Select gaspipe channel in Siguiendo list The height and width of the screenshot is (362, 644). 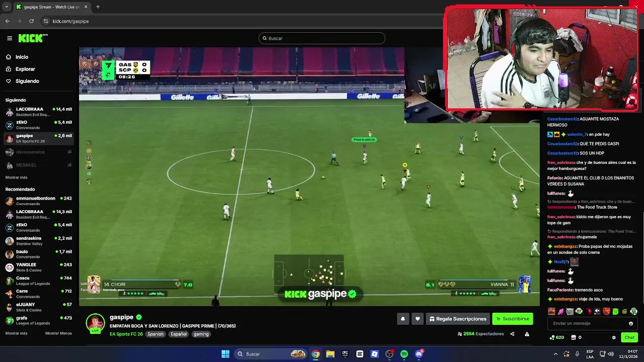(39, 138)
